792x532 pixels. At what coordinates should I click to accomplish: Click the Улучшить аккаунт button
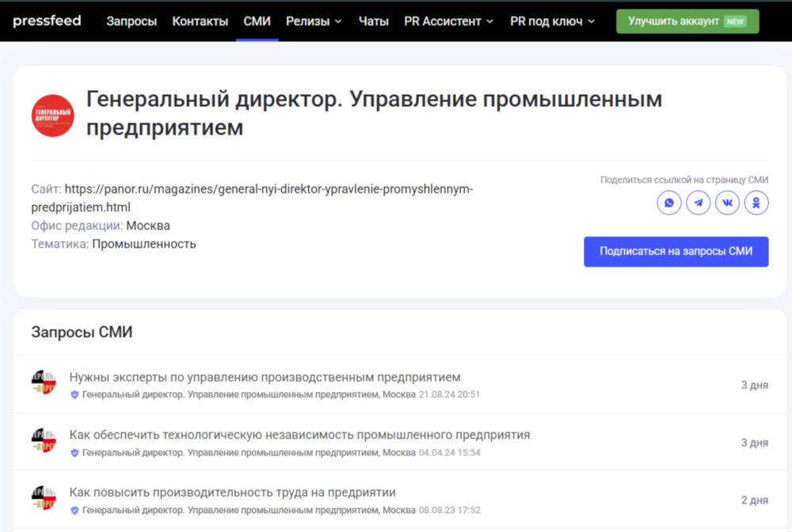click(x=687, y=21)
